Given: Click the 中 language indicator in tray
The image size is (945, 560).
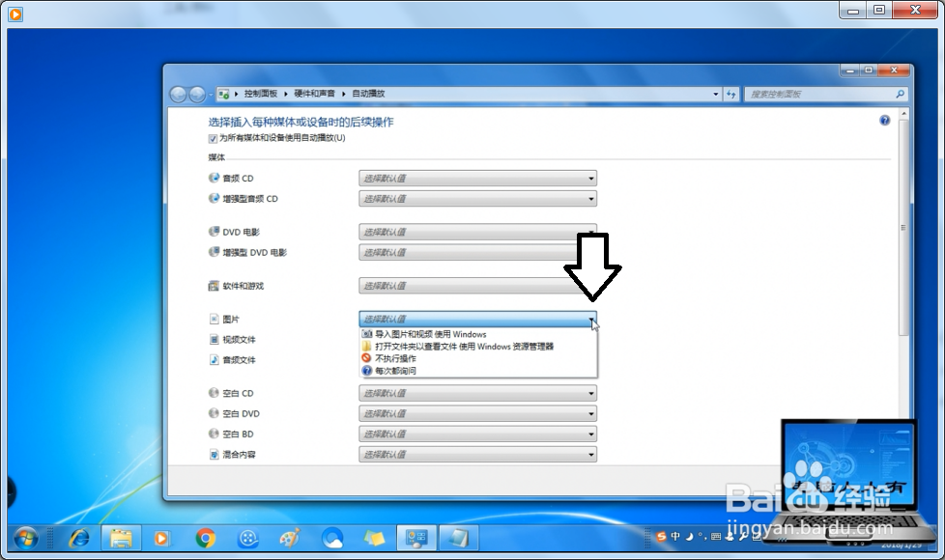Looking at the screenshot, I should click(675, 537).
